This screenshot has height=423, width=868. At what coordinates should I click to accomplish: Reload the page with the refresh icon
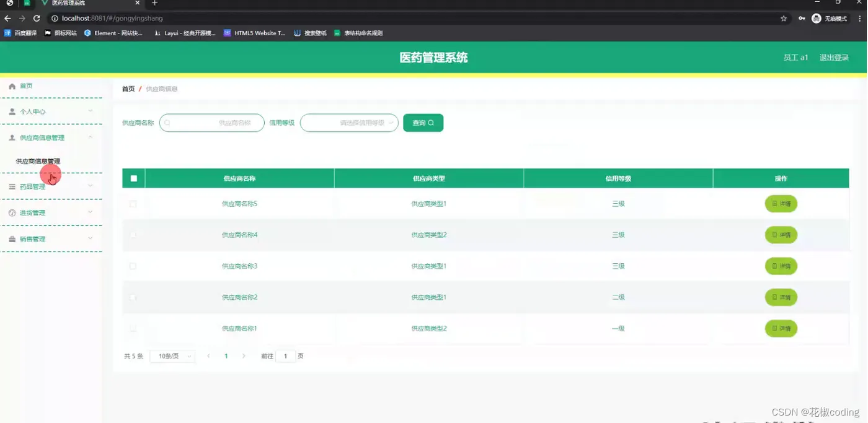[x=37, y=19]
